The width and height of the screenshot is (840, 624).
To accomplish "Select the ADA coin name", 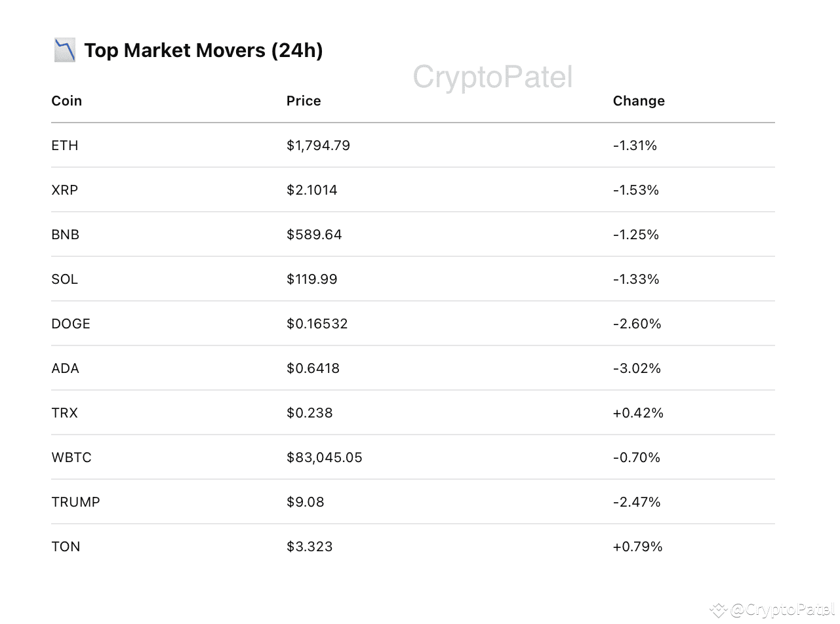I will point(66,368).
